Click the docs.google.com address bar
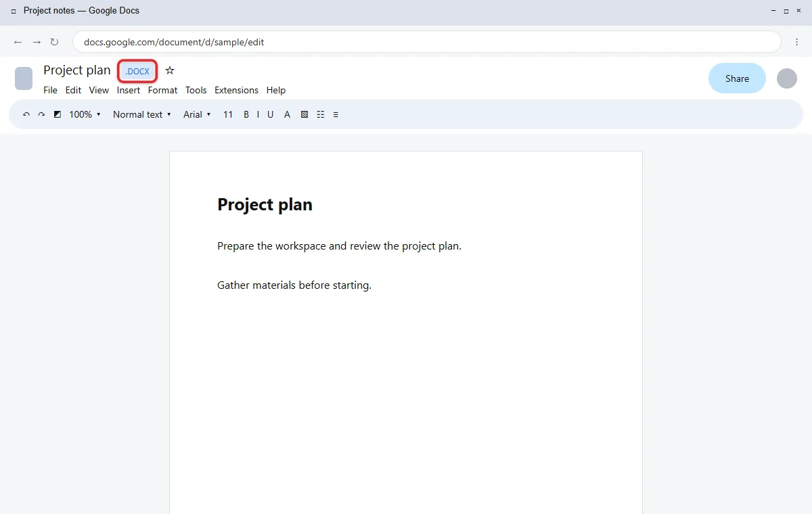 pyautogui.click(x=427, y=42)
